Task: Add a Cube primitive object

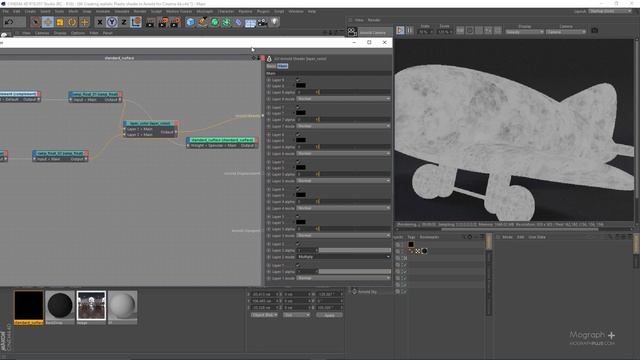Action: click(x=190, y=22)
